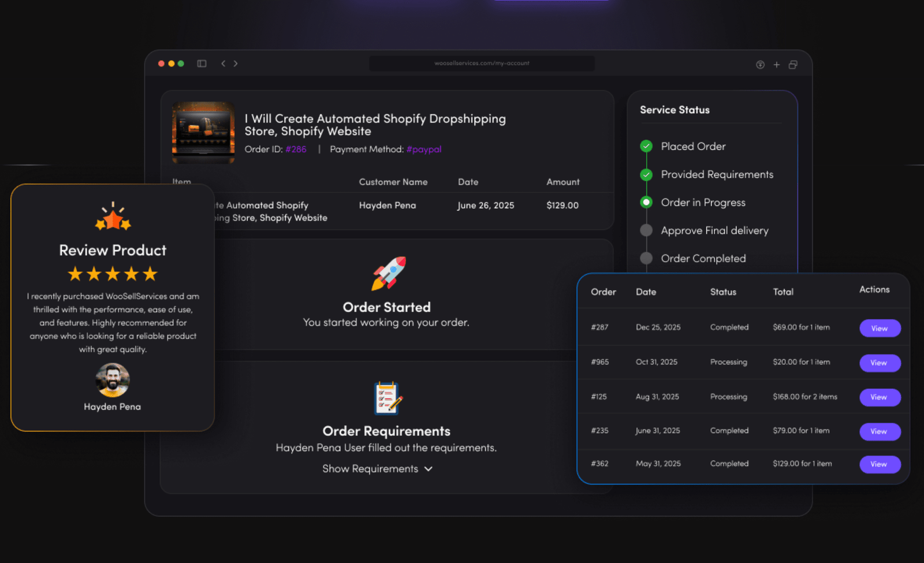This screenshot has height=563, width=924.
Task: Go back using the browser back arrow
Action: tap(223, 64)
